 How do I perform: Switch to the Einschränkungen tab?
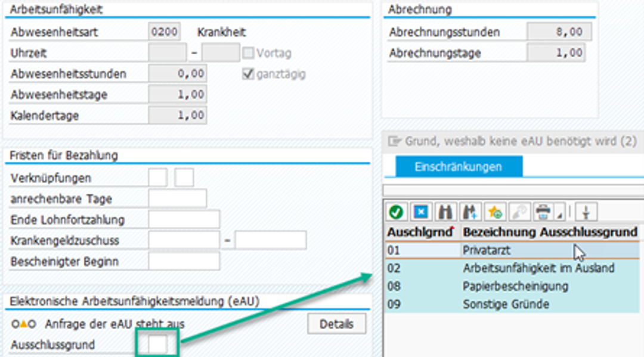459,167
